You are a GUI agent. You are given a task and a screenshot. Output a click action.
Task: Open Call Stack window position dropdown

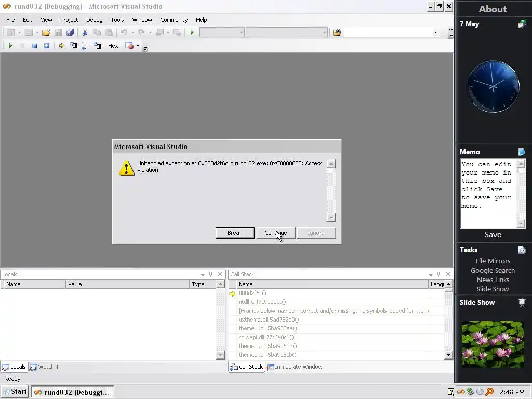point(430,274)
